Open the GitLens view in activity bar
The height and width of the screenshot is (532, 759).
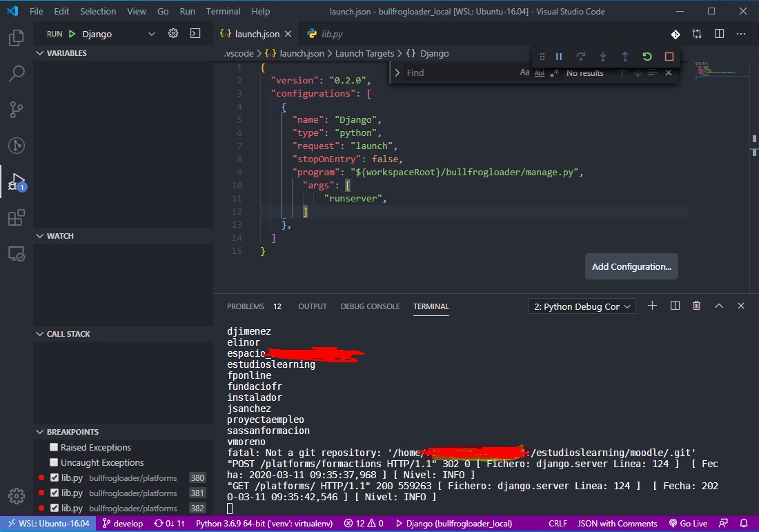click(x=17, y=146)
